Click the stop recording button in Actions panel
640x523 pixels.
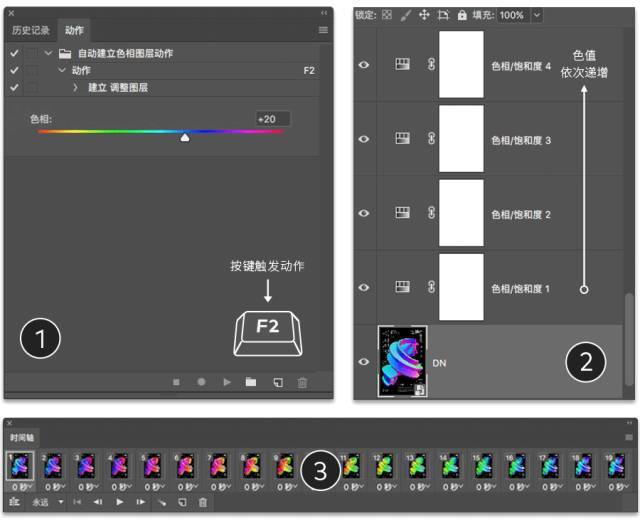pos(176,382)
